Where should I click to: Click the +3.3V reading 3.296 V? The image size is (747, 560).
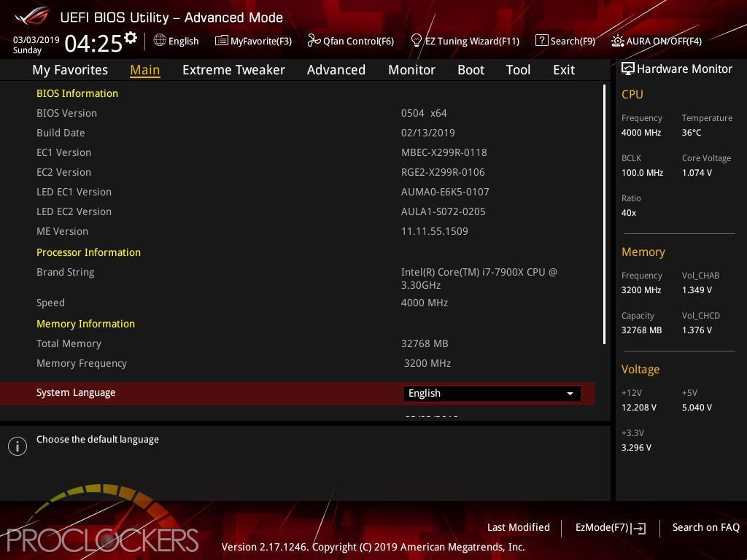(x=636, y=447)
